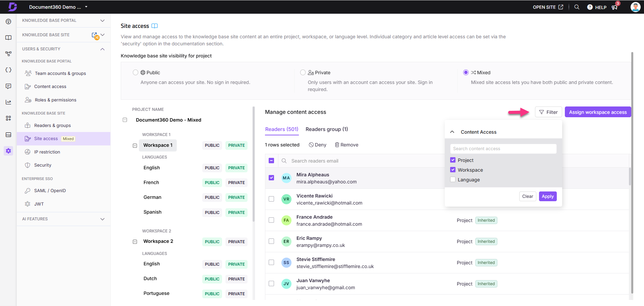Image resolution: width=644 pixels, height=306 pixels.
Task: Open the dashboard icon in left rail
Action: point(8,21)
